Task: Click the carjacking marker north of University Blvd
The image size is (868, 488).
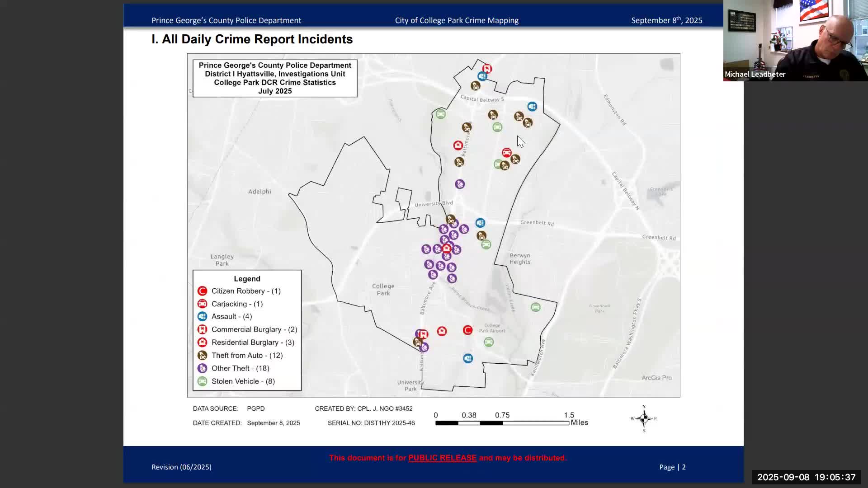Action: click(x=506, y=153)
